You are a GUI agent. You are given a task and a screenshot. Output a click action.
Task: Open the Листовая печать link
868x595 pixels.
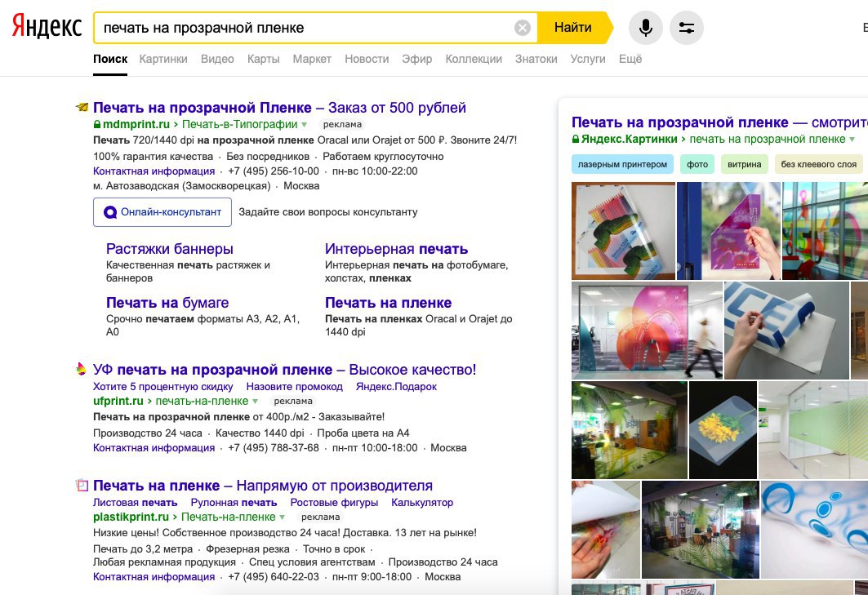[135, 503]
